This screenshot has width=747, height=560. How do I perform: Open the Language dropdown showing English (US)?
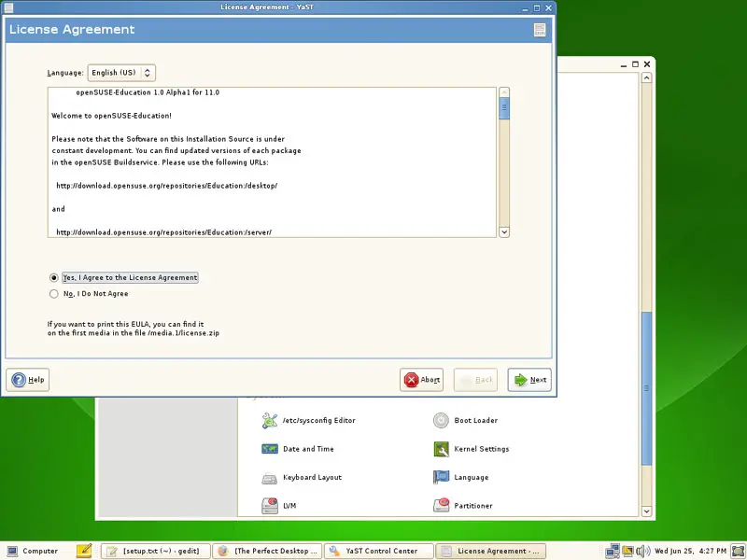click(121, 73)
